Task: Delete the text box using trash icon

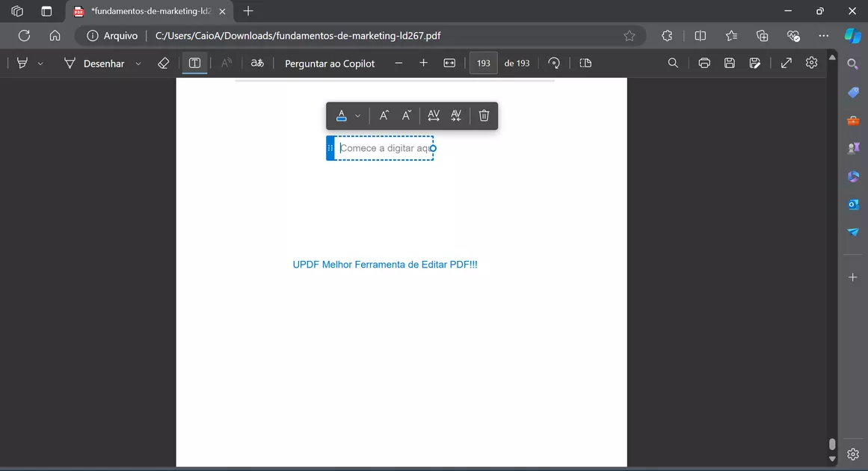Action: (484, 115)
